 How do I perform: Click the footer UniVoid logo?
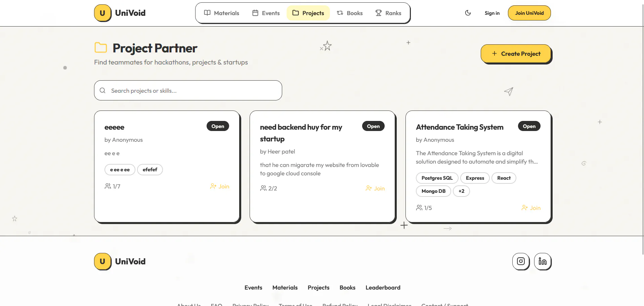click(120, 262)
